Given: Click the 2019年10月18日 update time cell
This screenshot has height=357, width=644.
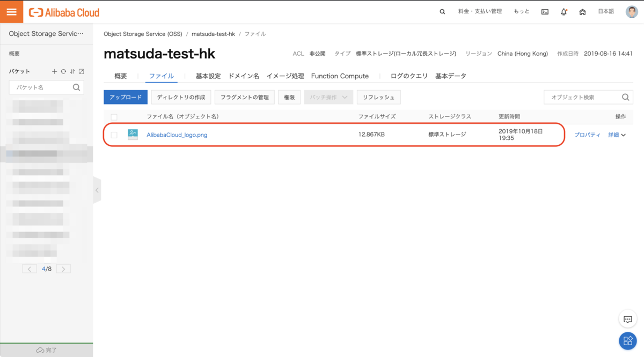Looking at the screenshot, I should 521,134.
